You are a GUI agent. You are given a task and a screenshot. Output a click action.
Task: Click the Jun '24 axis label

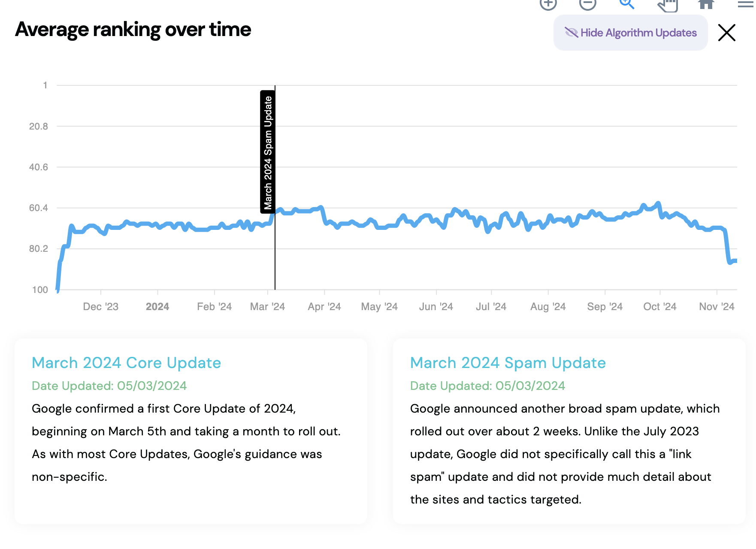[x=436, y=307]
